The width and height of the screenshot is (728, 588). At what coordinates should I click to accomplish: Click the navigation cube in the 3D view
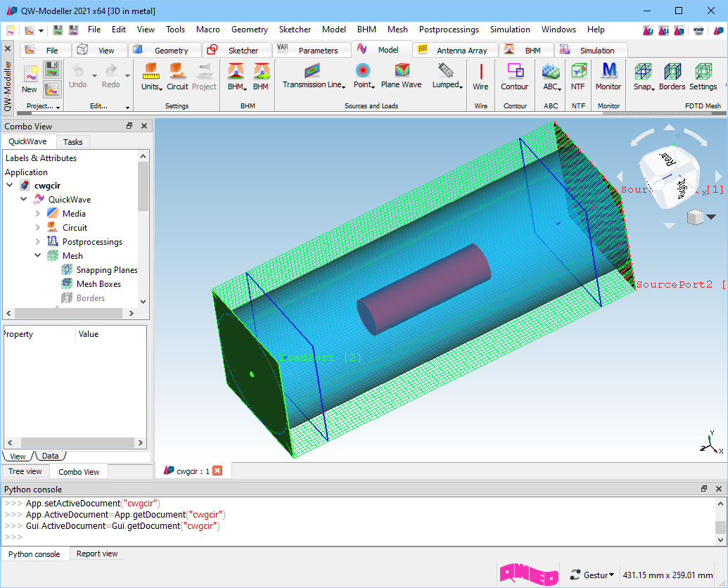[x=669, y=178]
